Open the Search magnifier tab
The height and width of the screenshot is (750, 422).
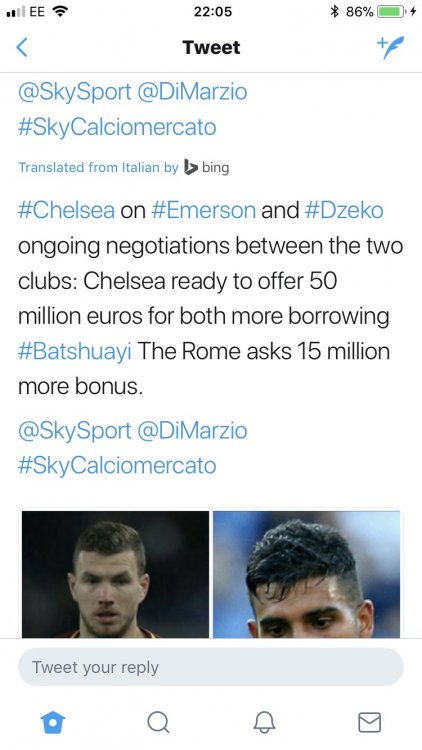pyautogui.click(x=158, y=722)
